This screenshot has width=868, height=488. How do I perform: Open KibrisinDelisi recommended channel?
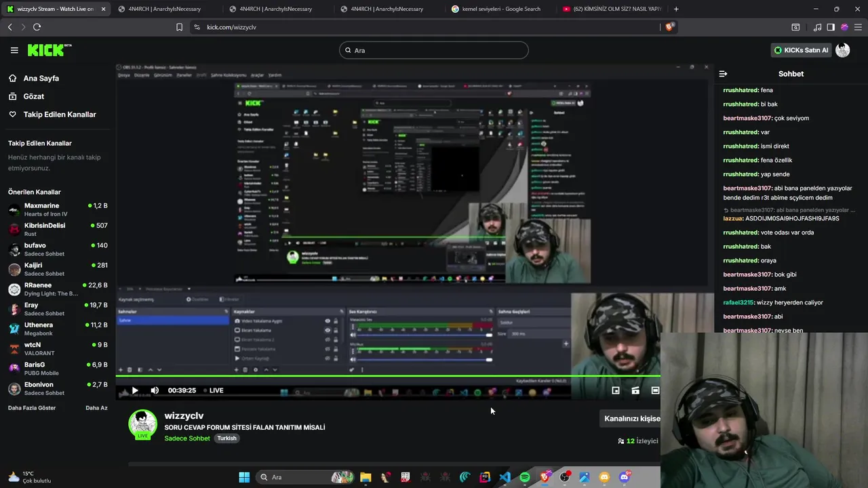pos(58,229)
